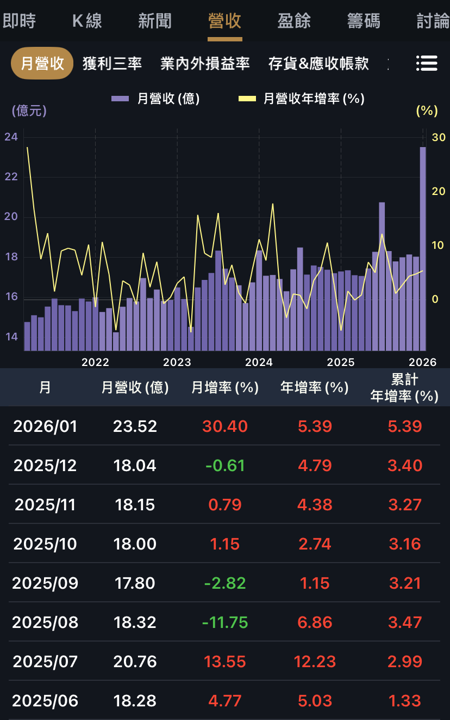Select the 2025/06 row date
The width and height of the screenshot is (450, 720).
pos(45,701)
